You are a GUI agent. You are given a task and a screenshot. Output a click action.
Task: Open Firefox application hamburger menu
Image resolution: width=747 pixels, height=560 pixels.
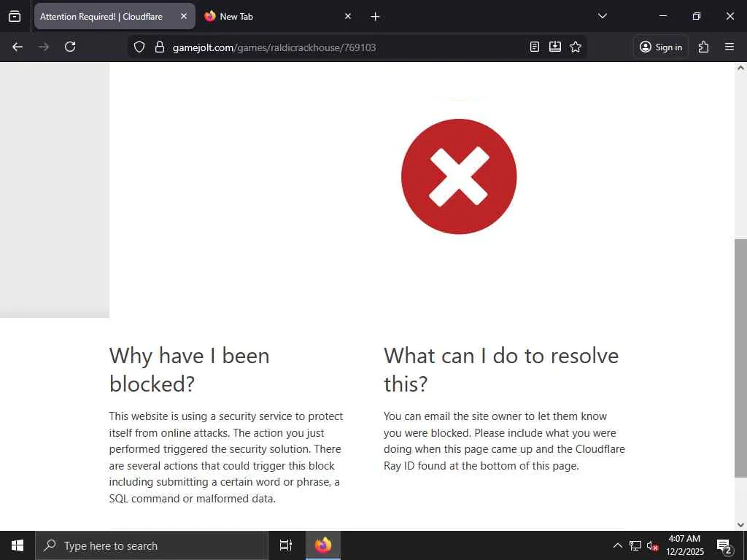729,47
